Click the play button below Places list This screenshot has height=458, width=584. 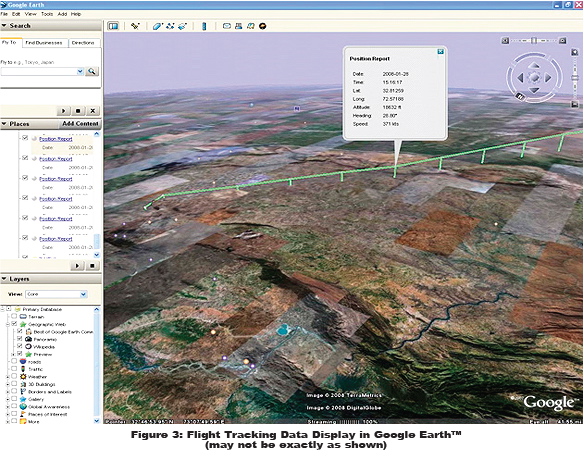[x=77, y=265]
